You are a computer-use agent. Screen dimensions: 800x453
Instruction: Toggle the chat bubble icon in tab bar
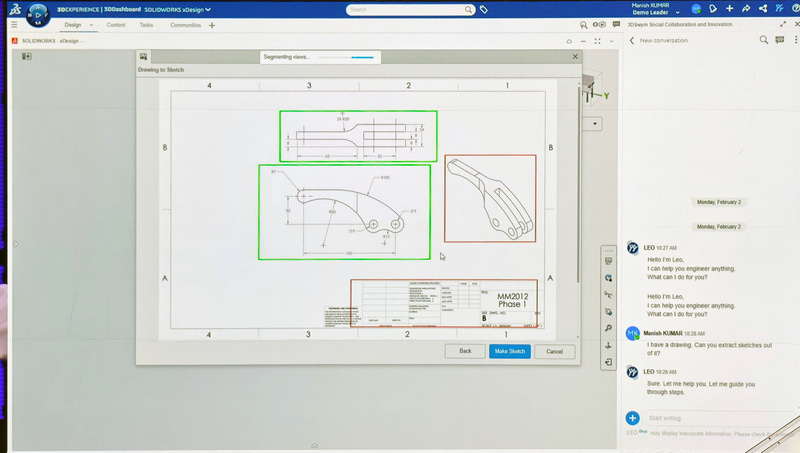[616, 24]
